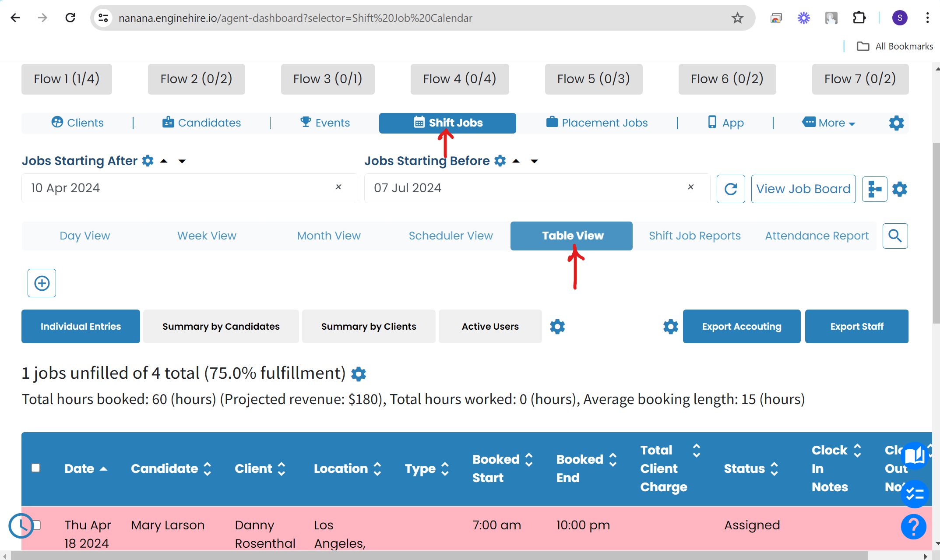
Task: Open gear settings beside Jobs Starting After
Action: tap(148, 161)
